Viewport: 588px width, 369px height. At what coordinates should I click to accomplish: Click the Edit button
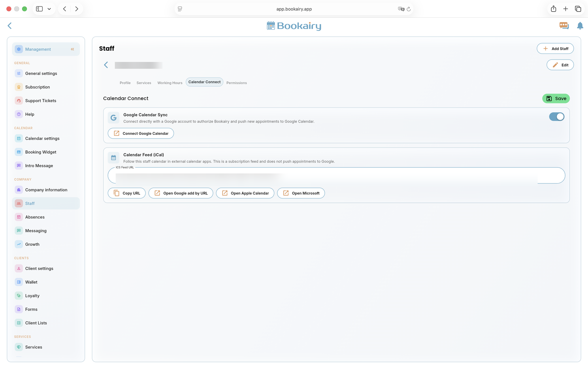point(560,65)
